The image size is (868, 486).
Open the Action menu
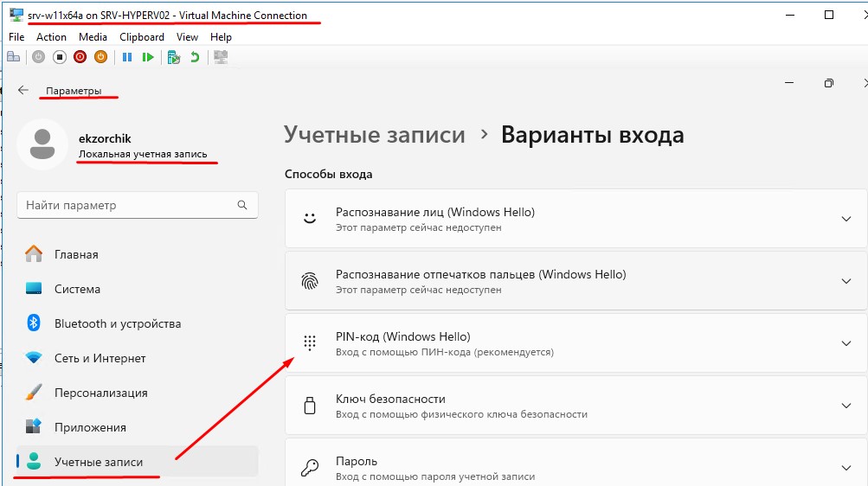click(51, 37)
